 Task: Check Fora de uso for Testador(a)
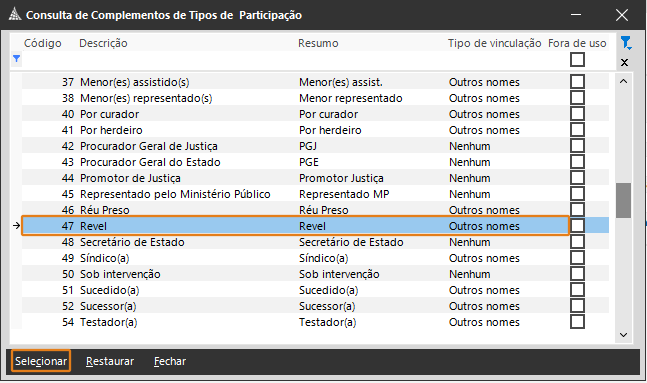[577, 322]
